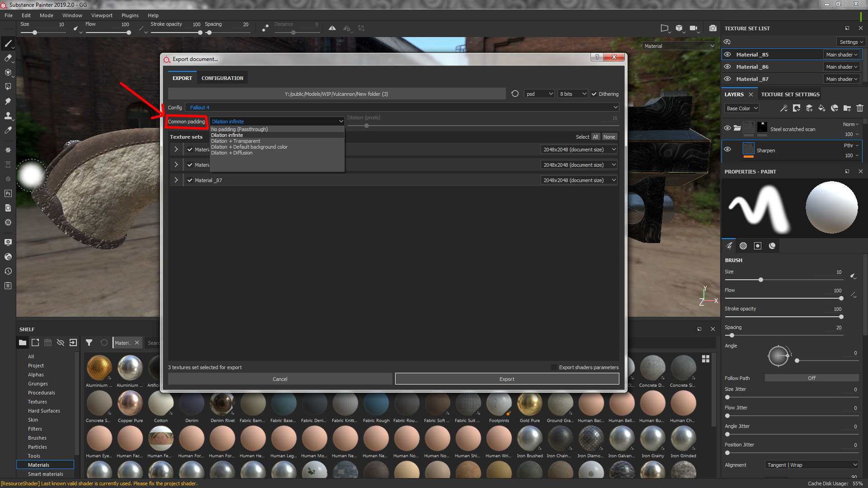Toggle the Symmetry tool
Image resolution: width=868 pixels, height=488 pixels.
[x=332, y=28]
